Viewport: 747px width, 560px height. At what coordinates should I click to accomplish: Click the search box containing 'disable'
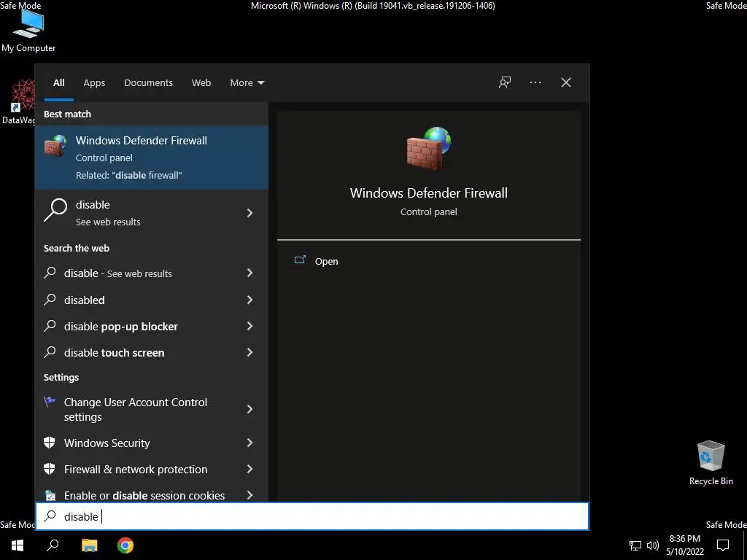pyautogui.click(x=312, y=516)
